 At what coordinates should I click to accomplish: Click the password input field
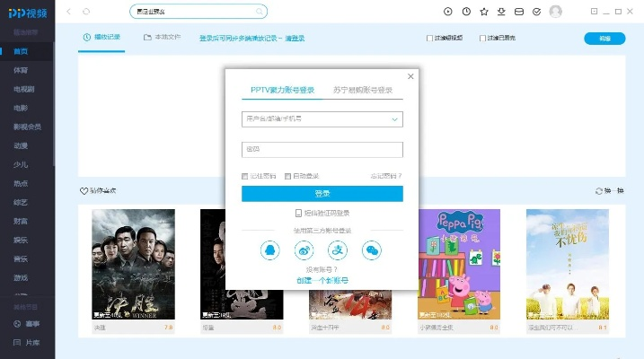(x=322, y=149)
